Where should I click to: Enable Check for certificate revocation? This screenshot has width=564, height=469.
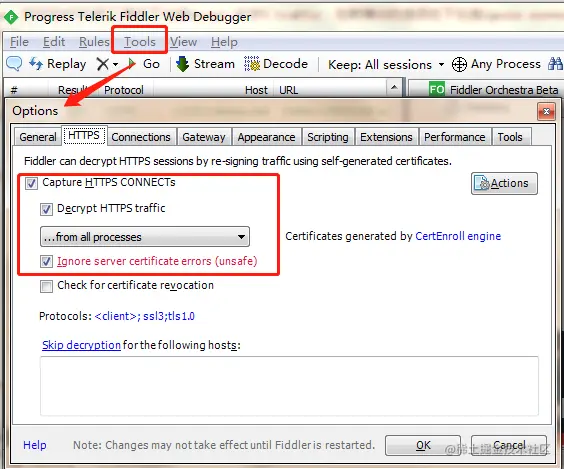[46, 286]
